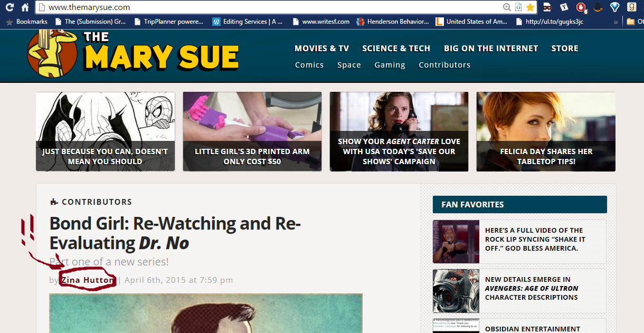Click author link Zina Hutton

click(87, 280)
